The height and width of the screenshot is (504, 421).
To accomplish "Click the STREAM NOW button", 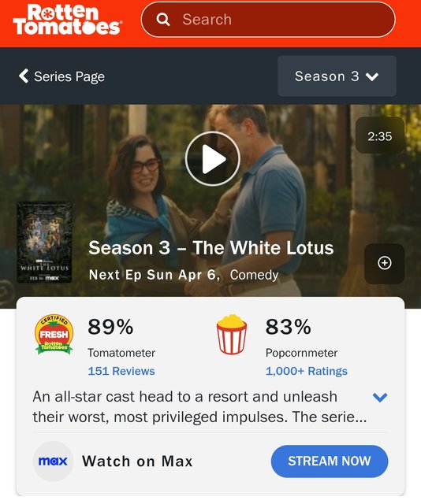I will 330,461.
